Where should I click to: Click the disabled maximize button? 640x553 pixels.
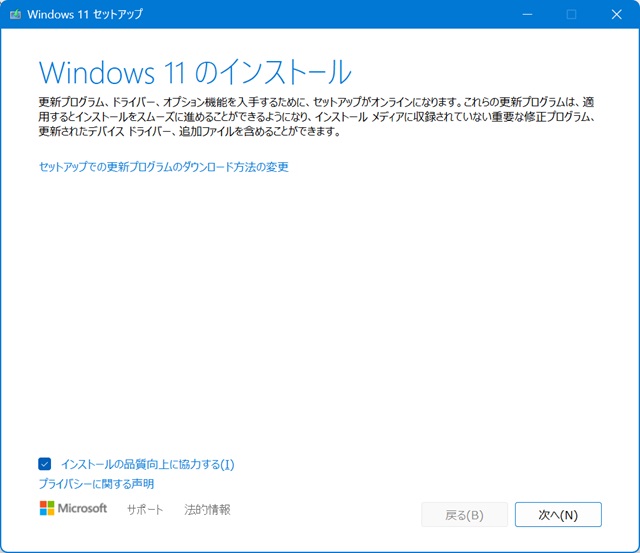tap(571, 15)
